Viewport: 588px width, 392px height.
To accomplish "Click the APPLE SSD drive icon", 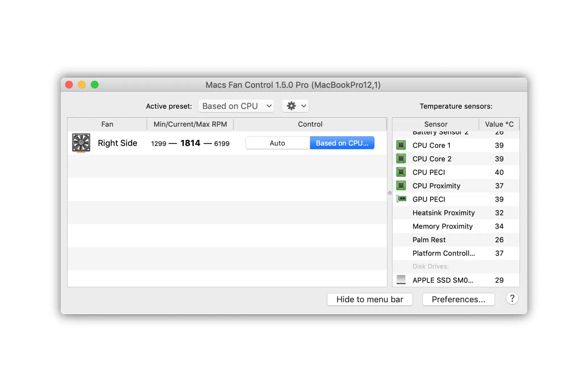I will (x=401, y=279).
